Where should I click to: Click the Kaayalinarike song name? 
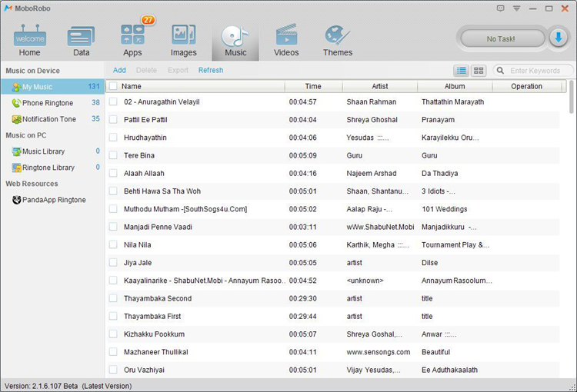tap(204, 281)
